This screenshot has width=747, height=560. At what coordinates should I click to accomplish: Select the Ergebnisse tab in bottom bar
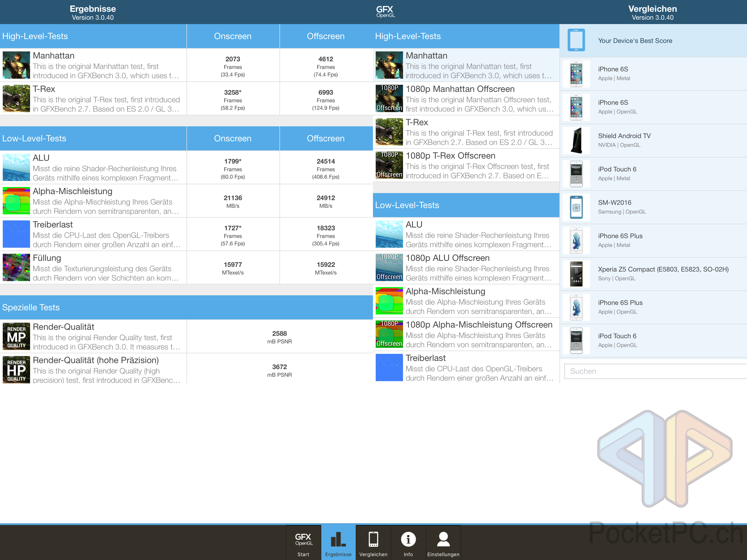[338, 542]
